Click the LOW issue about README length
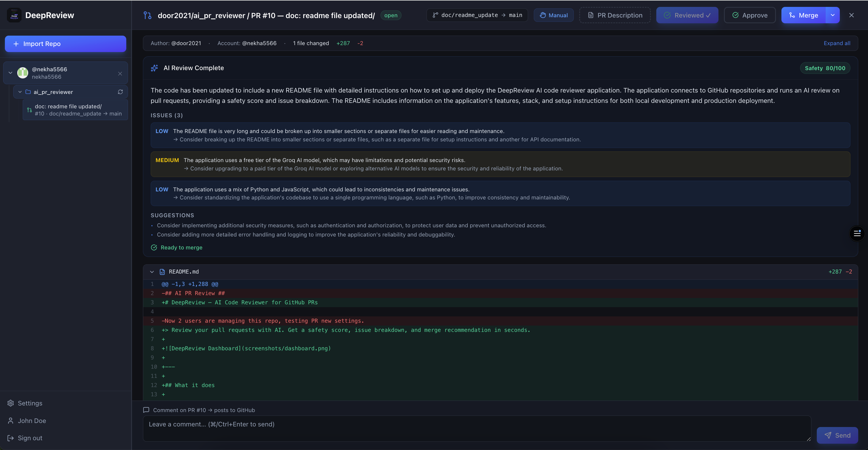The height and width of the screenshot is (450, 868). coord(500,135)
